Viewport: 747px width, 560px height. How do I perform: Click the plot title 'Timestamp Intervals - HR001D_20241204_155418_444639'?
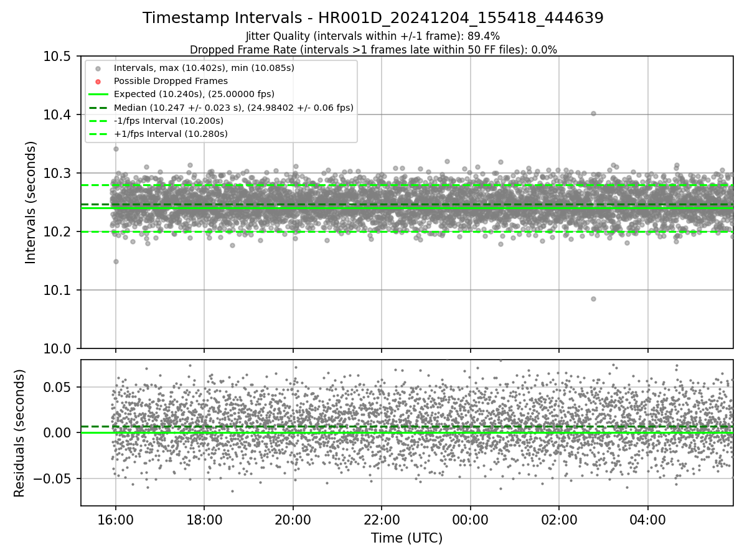coord(373,18)
